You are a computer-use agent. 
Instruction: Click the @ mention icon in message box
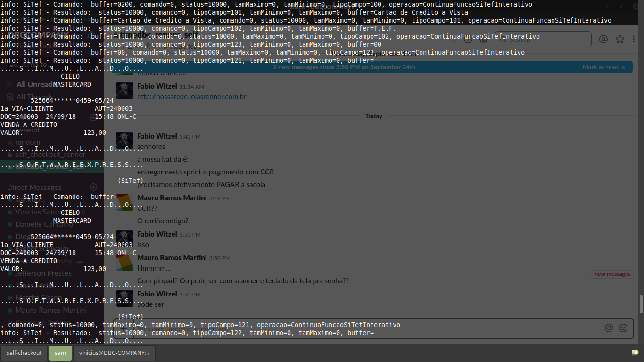[609, 328]
